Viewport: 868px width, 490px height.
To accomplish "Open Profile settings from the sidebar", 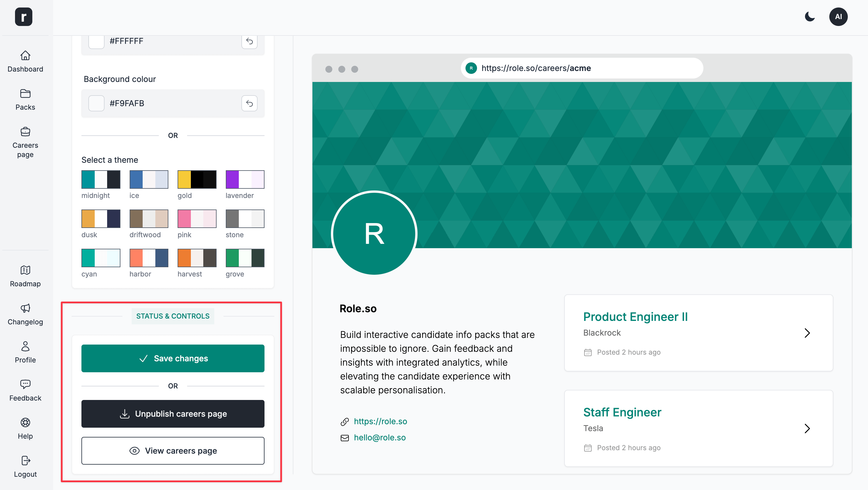I will click(25, 352).
